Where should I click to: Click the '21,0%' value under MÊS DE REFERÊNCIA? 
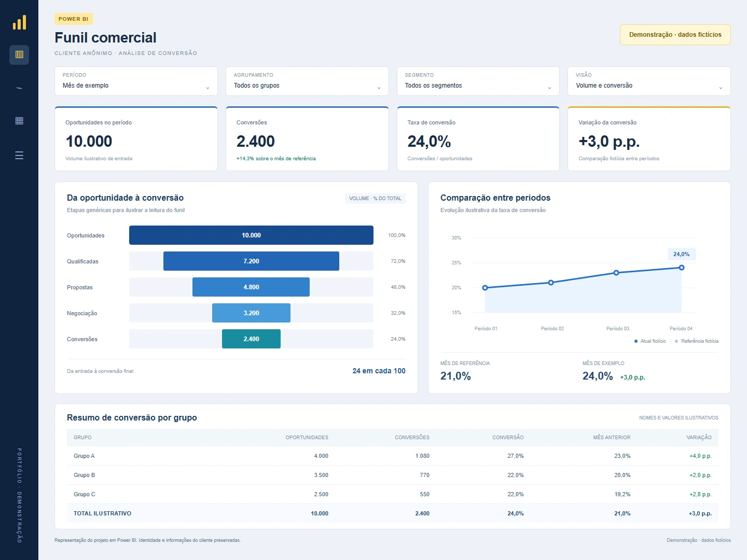tap(455, 376)
